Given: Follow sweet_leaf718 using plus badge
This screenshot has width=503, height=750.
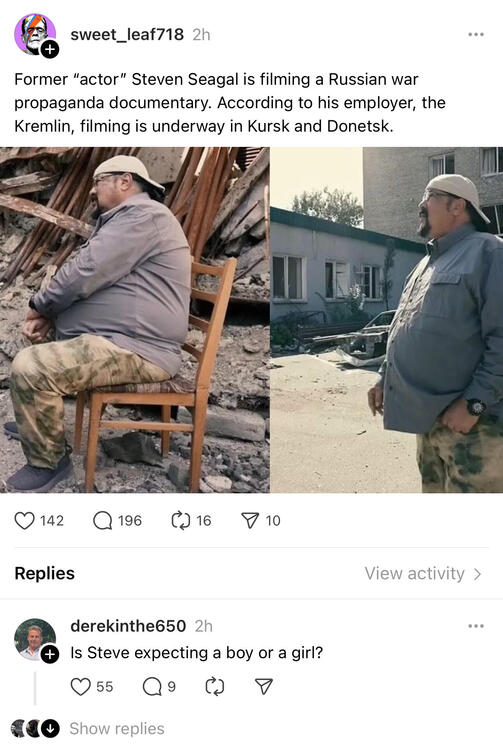Looking at the screenshot, I should [50, 49].
